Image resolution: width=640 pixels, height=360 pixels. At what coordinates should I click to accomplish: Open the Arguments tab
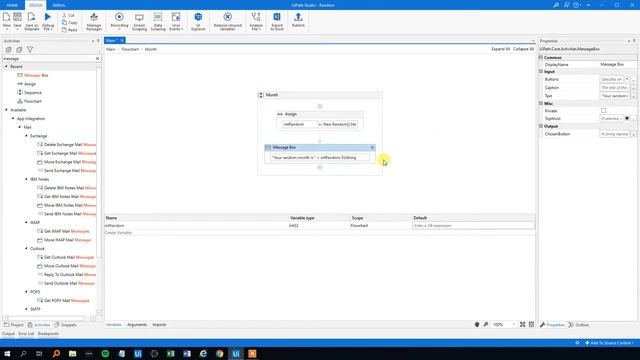pos(137,325)
